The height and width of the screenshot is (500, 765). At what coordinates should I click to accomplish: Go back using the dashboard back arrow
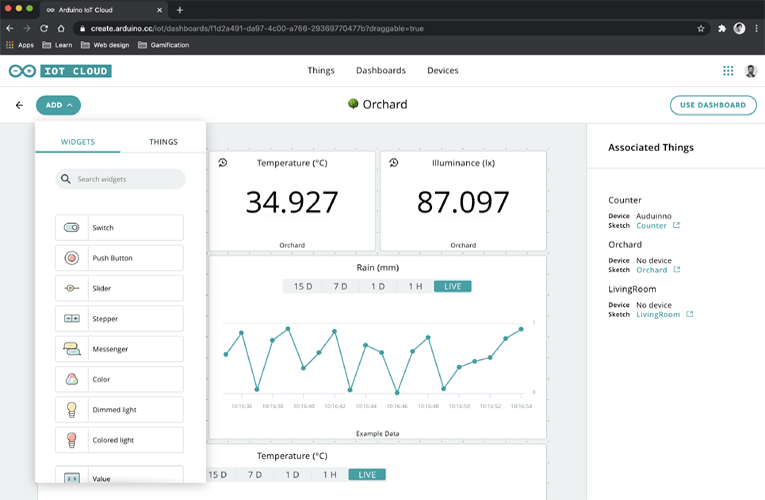tap(19, 105)
